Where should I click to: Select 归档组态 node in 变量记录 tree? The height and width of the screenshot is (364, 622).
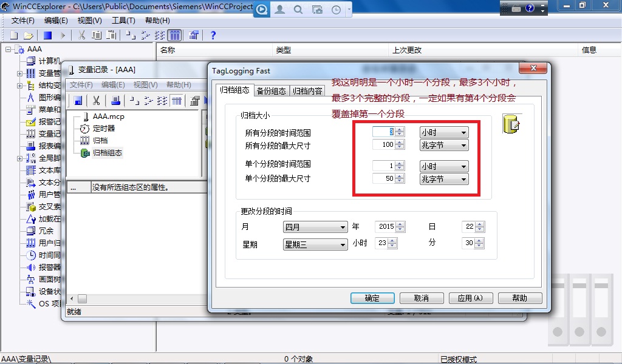pos(107,152)
